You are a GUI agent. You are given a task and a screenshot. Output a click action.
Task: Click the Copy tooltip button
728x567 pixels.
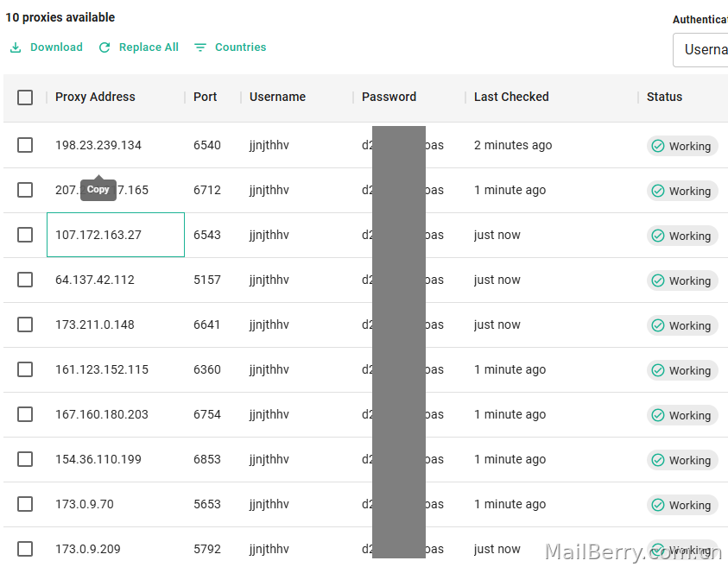pyautogui.click(x=98, y=189)
